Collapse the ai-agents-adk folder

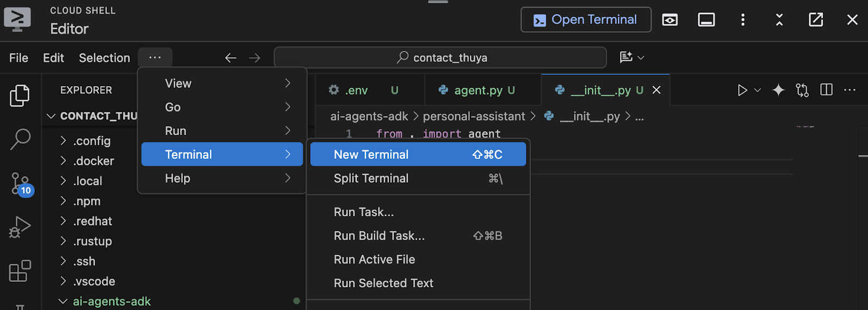coord(111,301)
